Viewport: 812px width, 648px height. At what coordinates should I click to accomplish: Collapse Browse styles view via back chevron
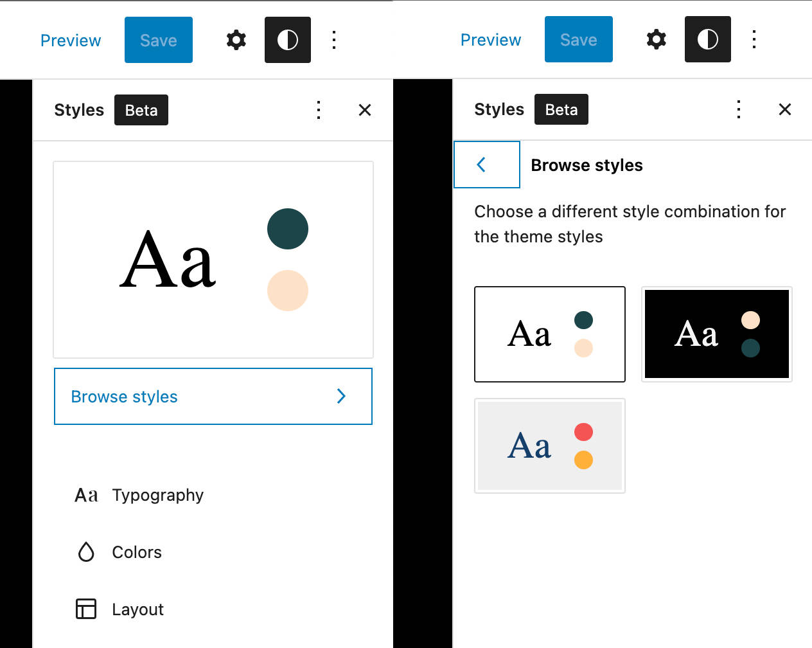[x=486, y=165]
